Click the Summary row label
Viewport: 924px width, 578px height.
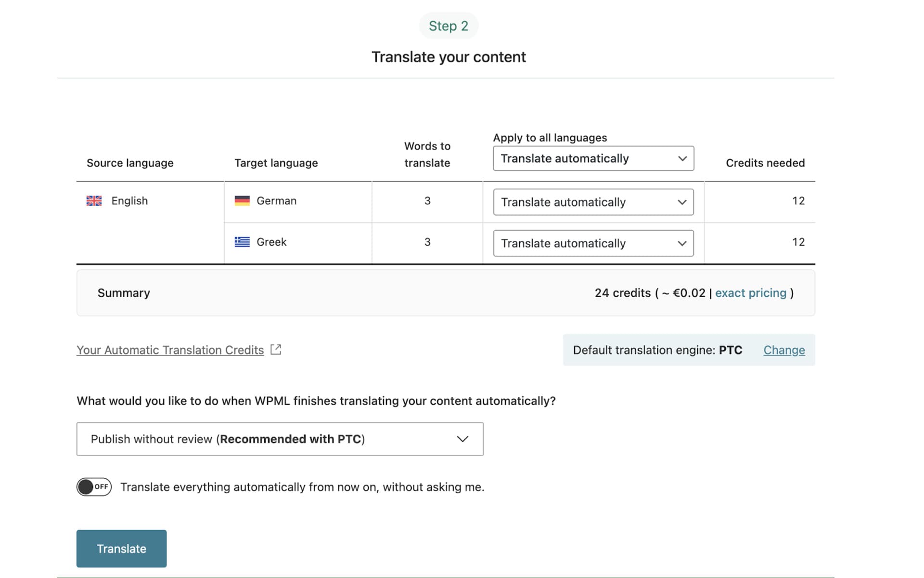[x=124, y=293]
